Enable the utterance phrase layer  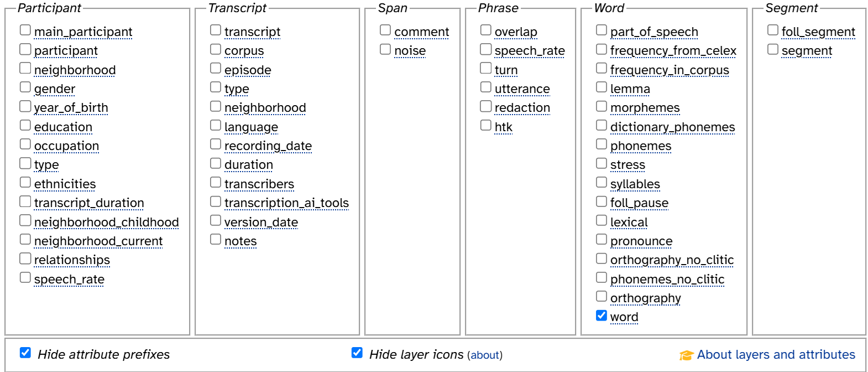coord(486,87)
